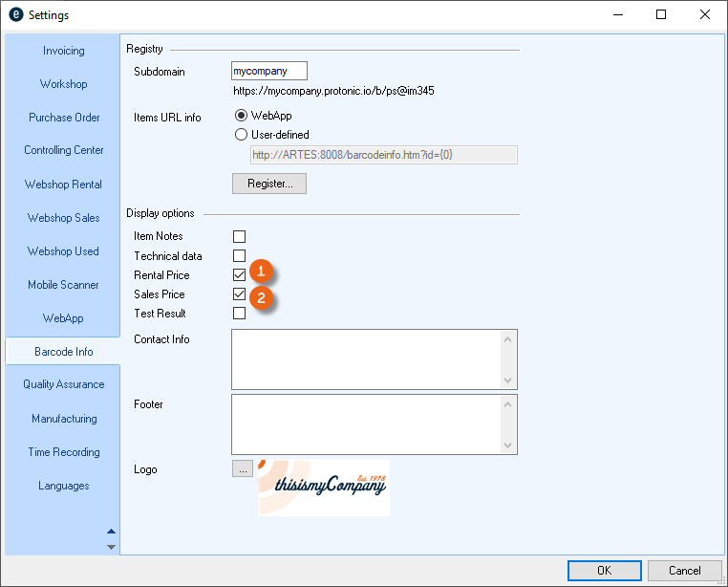728x587 pixels.
Task: Click the Cancel button
Action: (684, 571)
